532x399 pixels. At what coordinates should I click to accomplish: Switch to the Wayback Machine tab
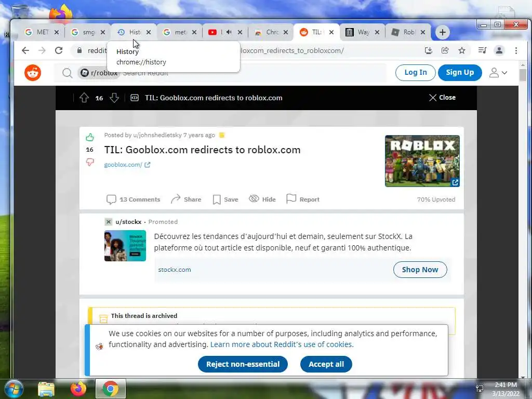tap(362, 32)
